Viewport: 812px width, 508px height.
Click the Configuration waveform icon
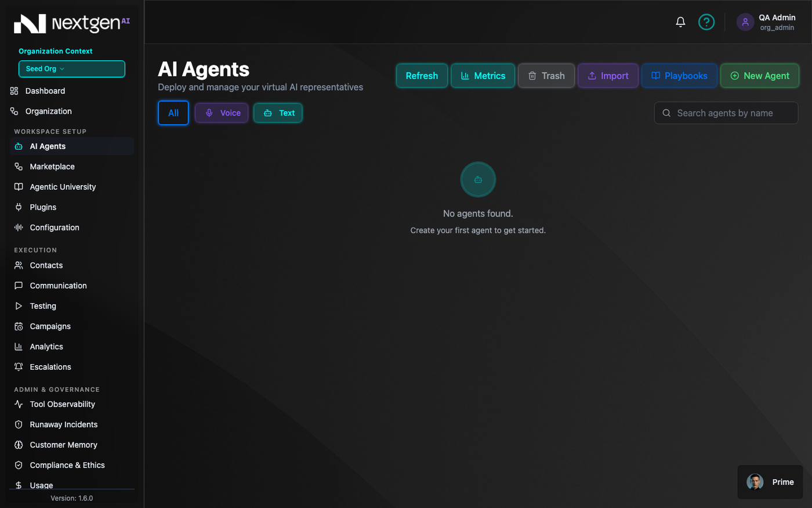(19, 228)
